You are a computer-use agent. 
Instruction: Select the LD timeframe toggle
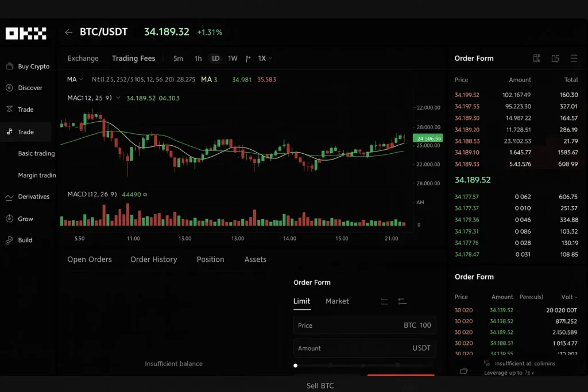pyautogui.click(x=215, y=58)
